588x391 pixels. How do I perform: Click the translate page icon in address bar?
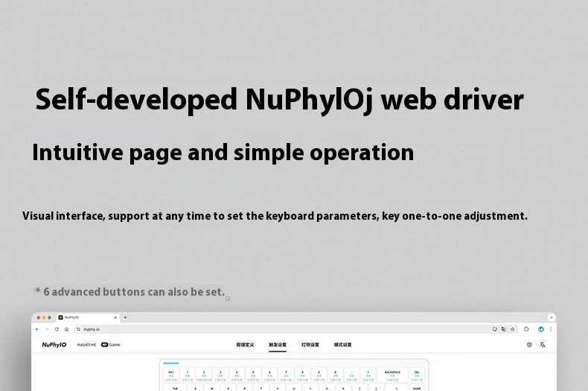coord(504,329)
